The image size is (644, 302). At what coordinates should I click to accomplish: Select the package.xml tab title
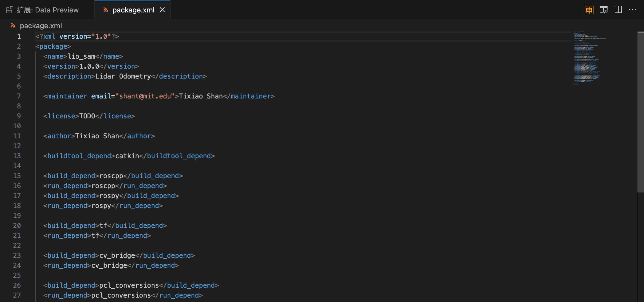[133, 10]
